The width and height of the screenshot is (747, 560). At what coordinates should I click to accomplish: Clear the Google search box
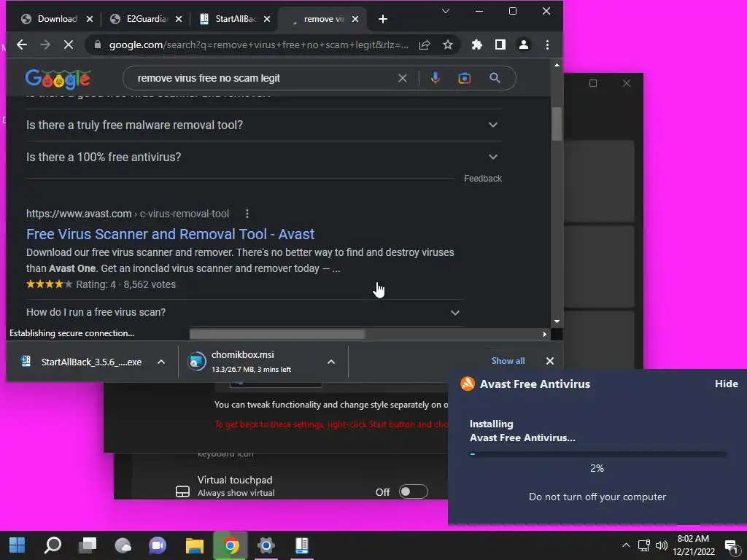coord(403,78)
